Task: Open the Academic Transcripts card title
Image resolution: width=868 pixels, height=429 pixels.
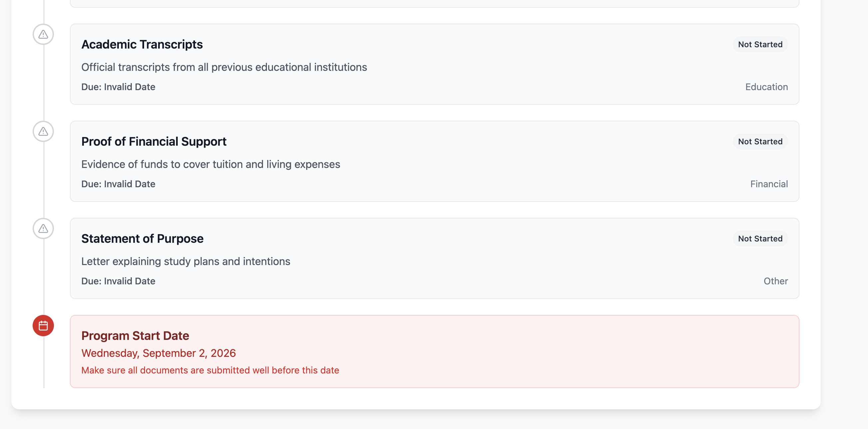Action: pos(142,45)
